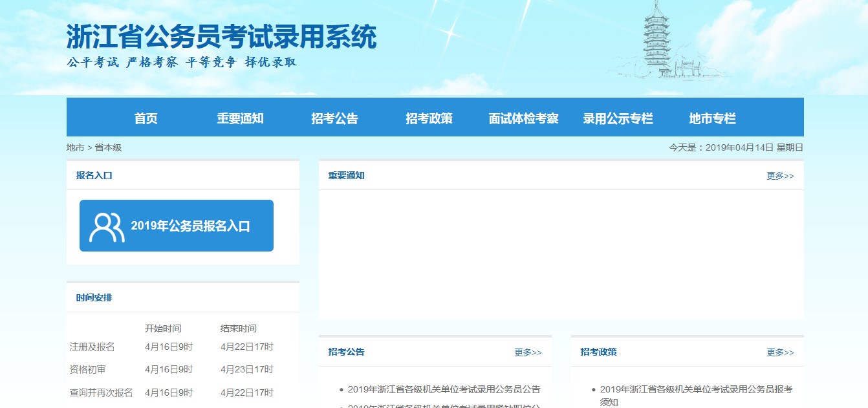Click 省本级 breadcrumb item
Viewport: 868px width, 408px height.
108,147
